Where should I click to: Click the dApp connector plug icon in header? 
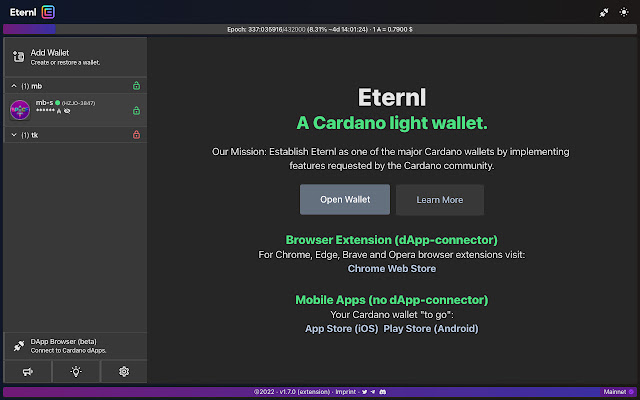(604, 12)
